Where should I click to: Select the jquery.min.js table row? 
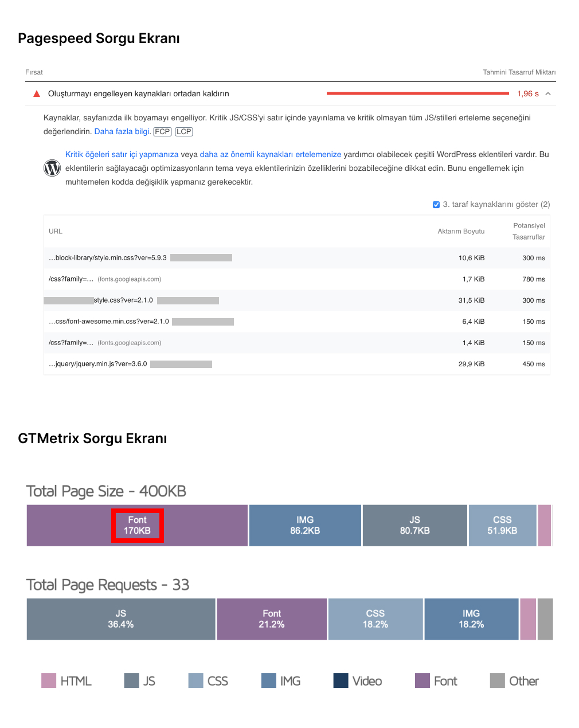point(297,364)
